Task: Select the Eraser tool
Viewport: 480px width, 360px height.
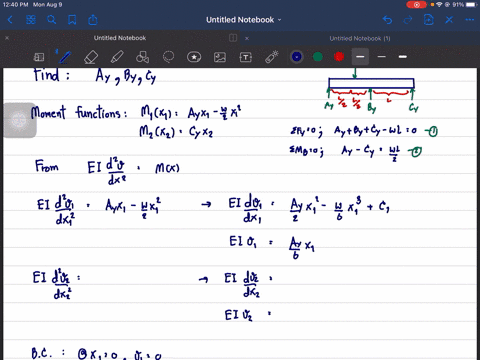Action: click(91, 57)
